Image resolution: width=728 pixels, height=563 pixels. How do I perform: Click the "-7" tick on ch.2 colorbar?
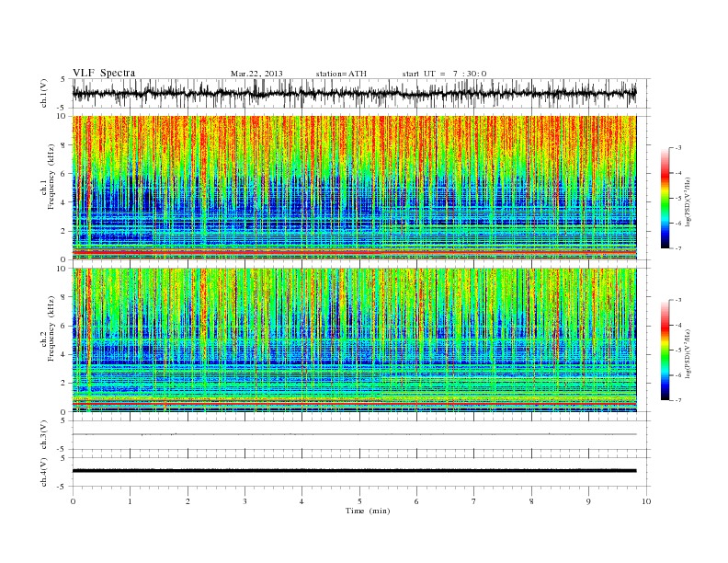(678, 400)
